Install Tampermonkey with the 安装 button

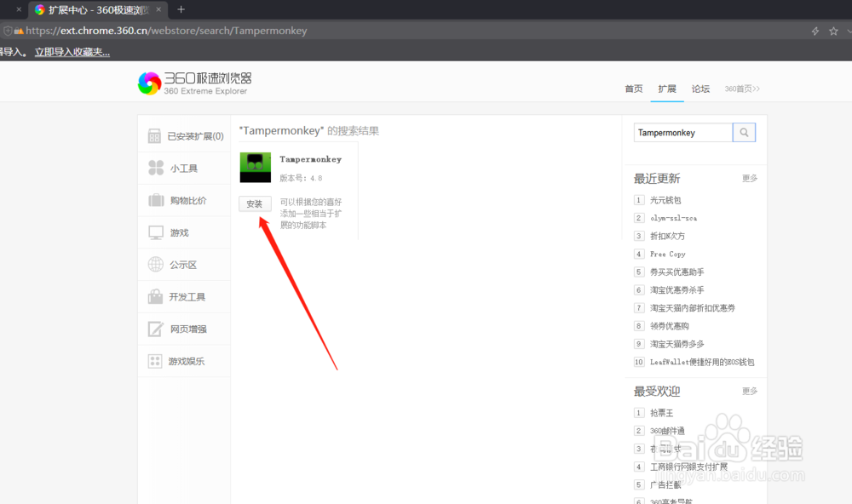click(255, 203)
